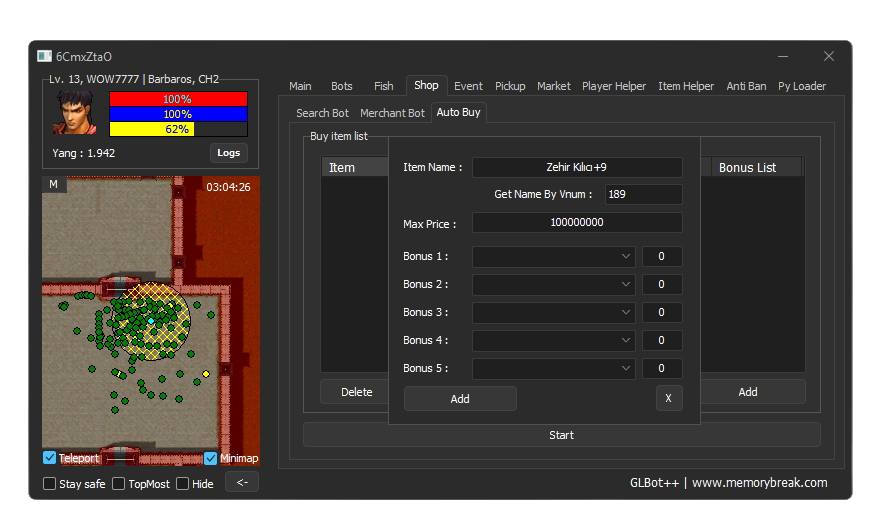This screenshot has width=879, height=527.
Task: Select the Search Bot sub-tab
Action: [x=322, y=113]
